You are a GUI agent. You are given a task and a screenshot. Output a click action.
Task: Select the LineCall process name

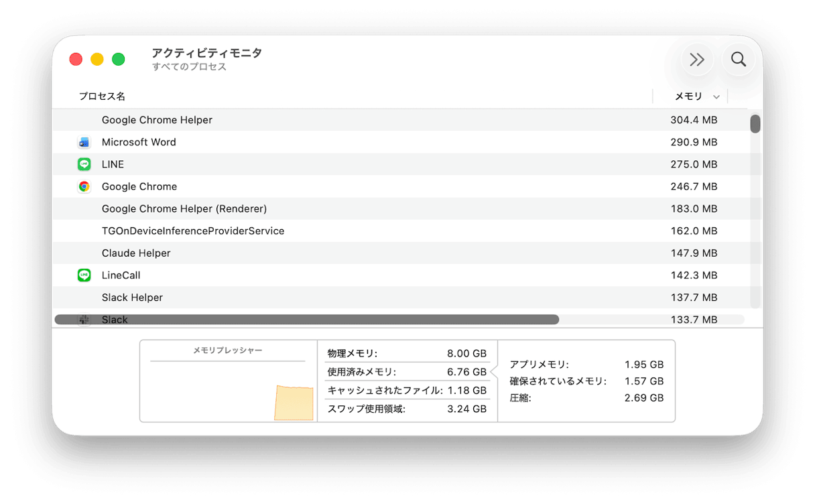(x=121, y=275)
